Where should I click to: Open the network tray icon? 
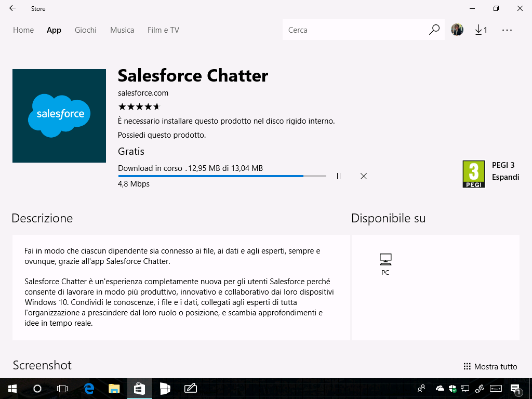click(465, 389)
